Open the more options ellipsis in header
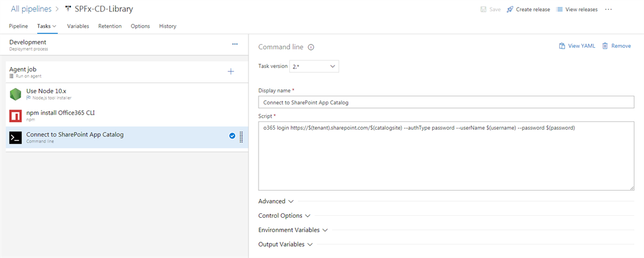 (608, 9)
